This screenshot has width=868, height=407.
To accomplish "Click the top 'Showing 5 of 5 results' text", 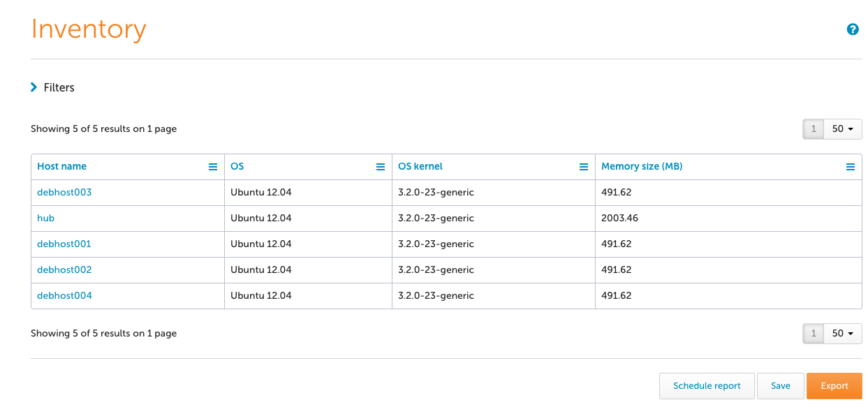I will click(103, 129).
